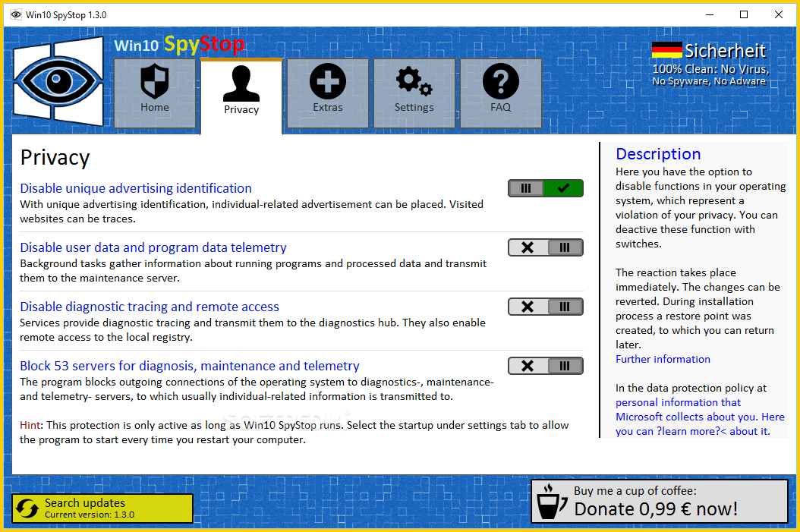
Task: Open the FAQ tab
Action: pyautogui.click(x=500, y=93)
